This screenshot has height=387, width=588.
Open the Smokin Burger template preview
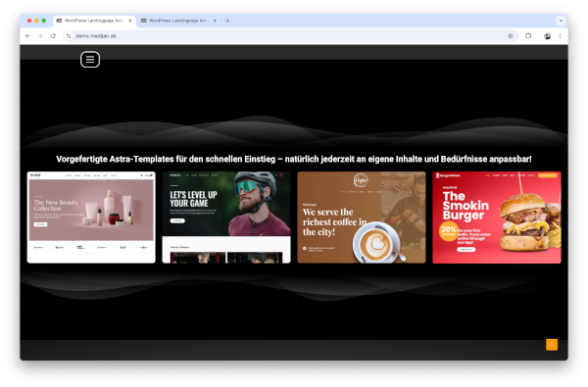pyautogui.click(x=497, y=218)
